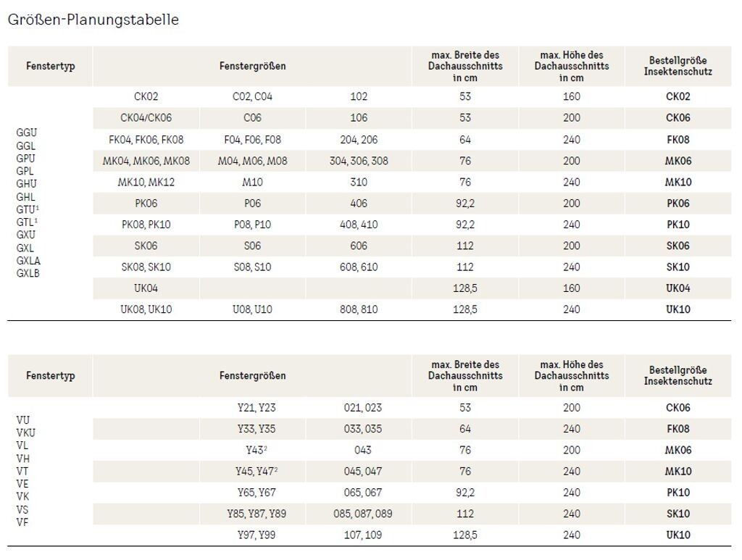The height and width of the screenshot is (560, 742).
Task: Click the FK04, FK06, FK08 cell
Action: (x=146, y=140)
